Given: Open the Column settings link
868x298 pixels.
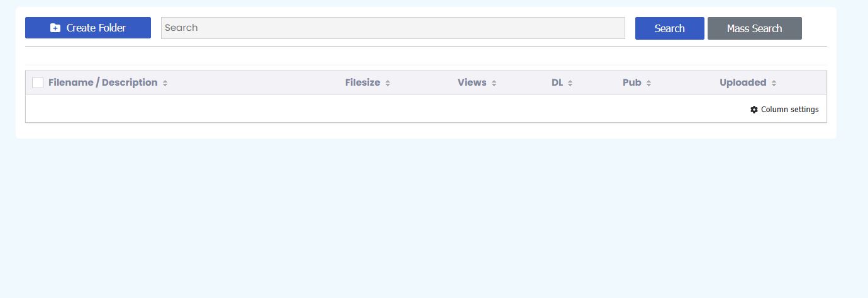Looking at the screenshot, I should tap(789, 110).
